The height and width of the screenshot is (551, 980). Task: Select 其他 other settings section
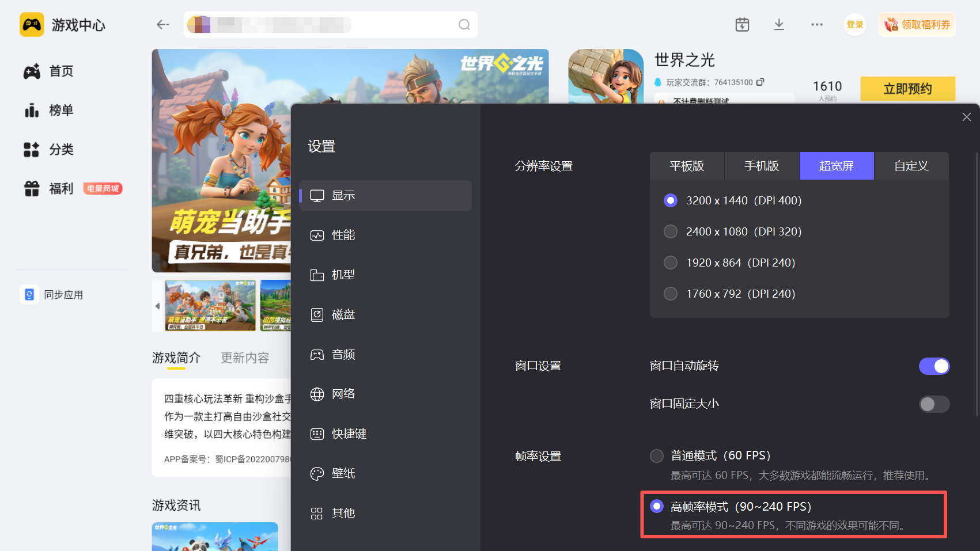point(385,514)
